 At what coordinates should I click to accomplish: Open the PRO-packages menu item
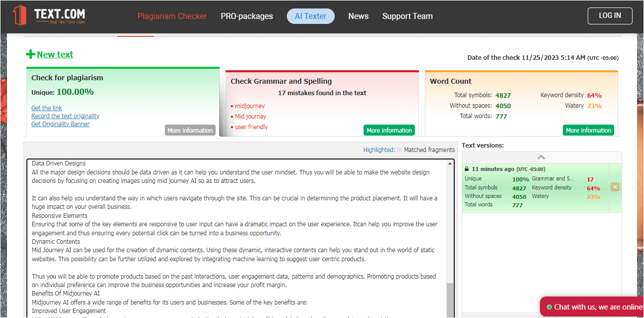click(x=247, y=16)
